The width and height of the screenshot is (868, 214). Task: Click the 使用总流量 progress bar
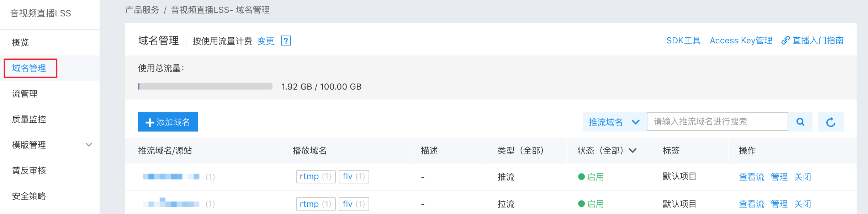(205, 86)
